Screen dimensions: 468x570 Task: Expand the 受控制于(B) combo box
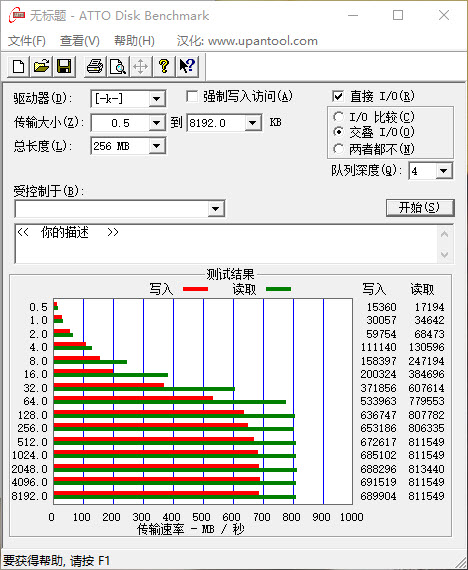click(216, 209)
